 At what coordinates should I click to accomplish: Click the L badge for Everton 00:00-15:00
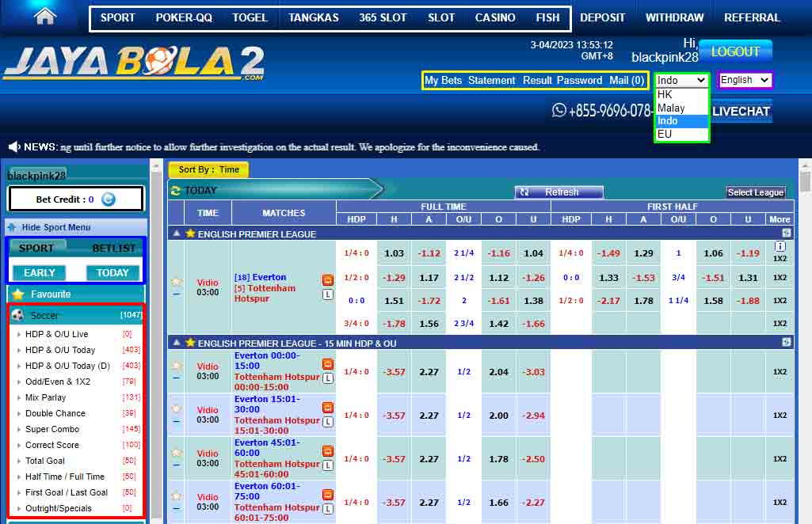(x=328, y=378)
